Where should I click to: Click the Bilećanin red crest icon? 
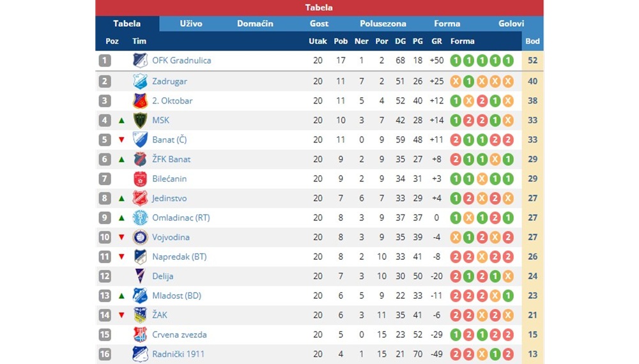click(x=140, y=179)
